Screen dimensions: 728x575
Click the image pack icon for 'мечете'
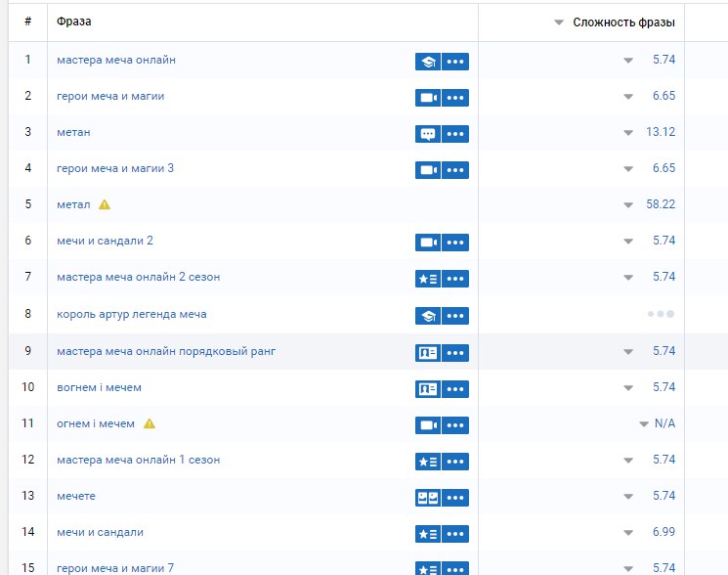tap(428, 498)
